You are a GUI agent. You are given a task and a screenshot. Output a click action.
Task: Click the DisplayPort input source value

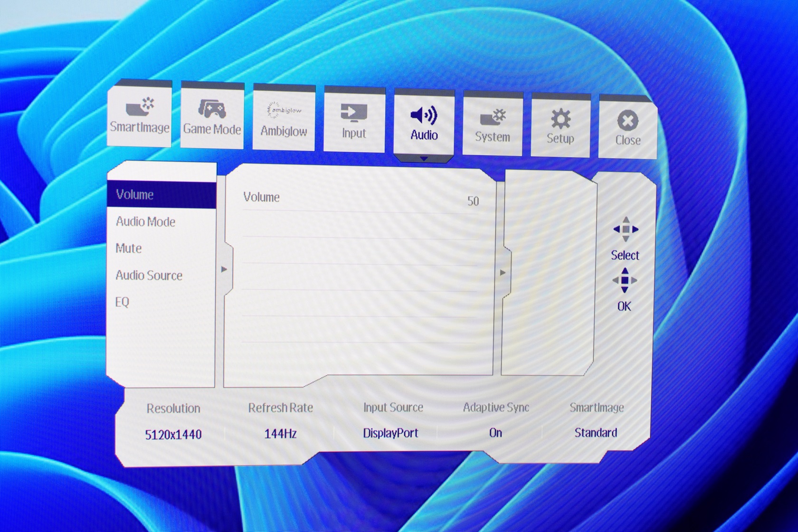(391, 433)
